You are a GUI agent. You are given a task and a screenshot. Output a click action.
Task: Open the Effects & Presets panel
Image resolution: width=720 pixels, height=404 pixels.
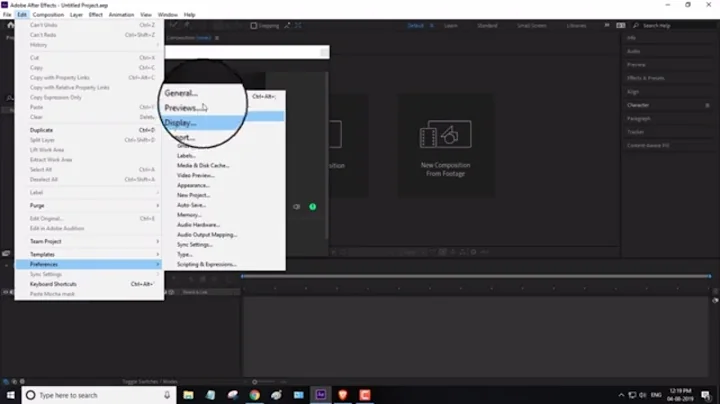[x=645, y=77]
